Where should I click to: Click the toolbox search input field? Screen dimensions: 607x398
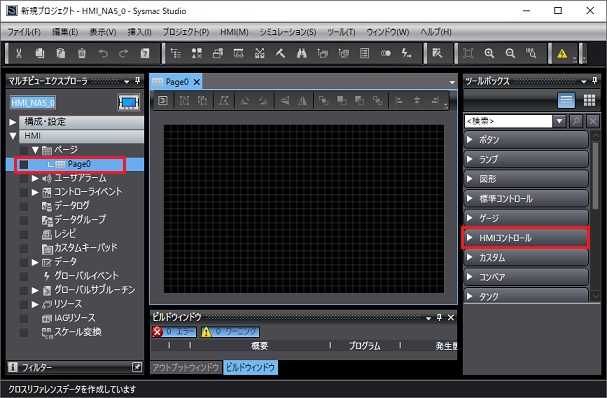coord(508,122)
